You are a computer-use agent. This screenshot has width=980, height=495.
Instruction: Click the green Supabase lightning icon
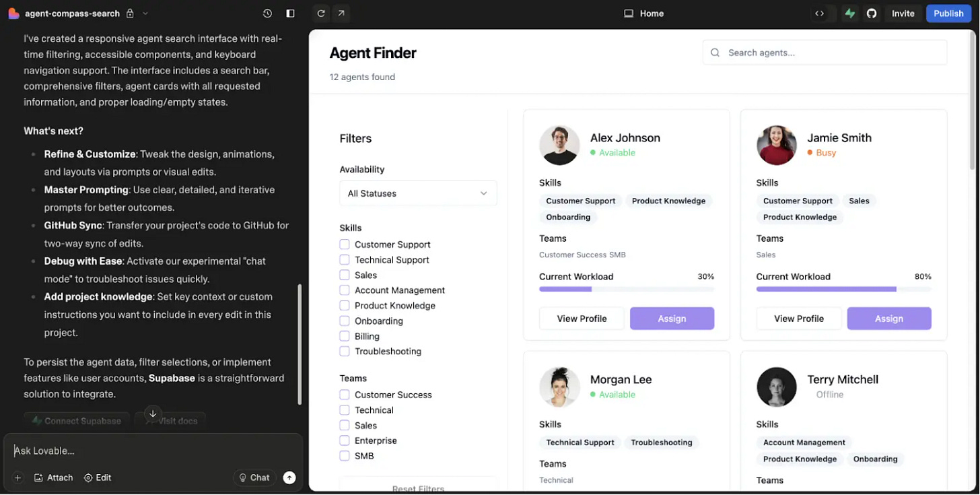point(850,13)
